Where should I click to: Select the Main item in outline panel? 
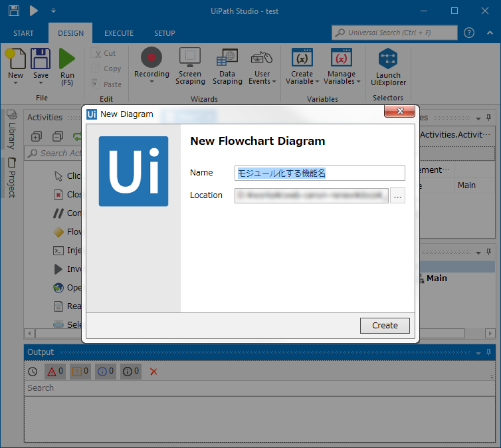(x=437, y=278)
